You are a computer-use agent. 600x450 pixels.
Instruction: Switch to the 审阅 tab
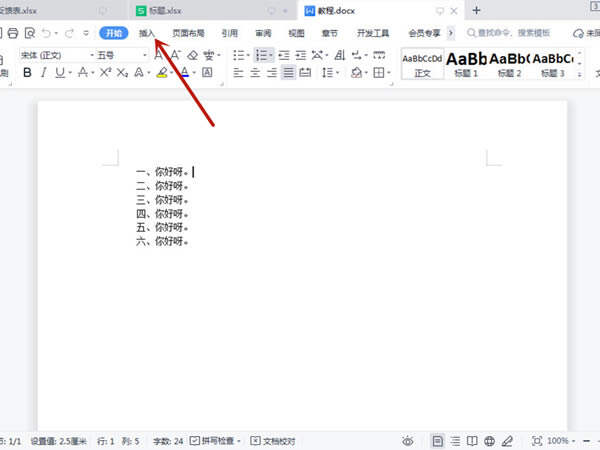263,33
